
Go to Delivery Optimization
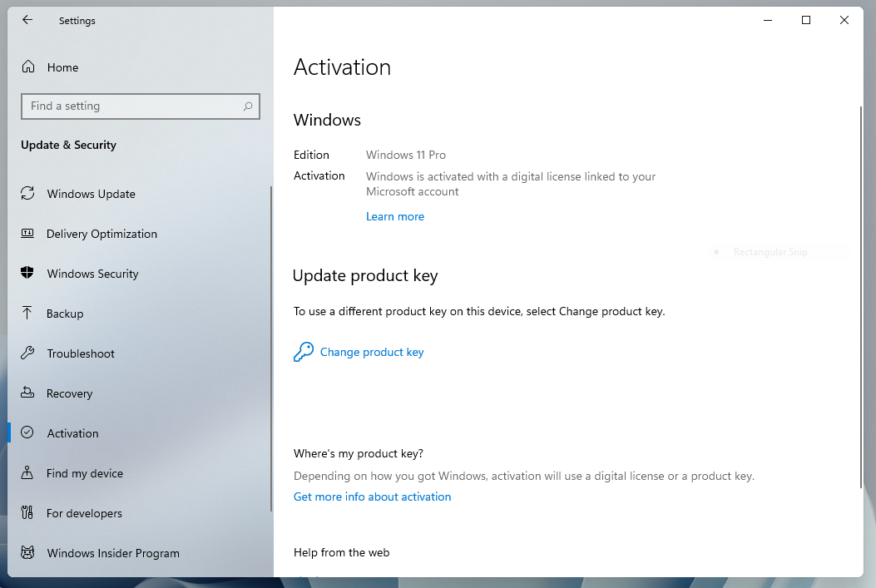point(140,234)
